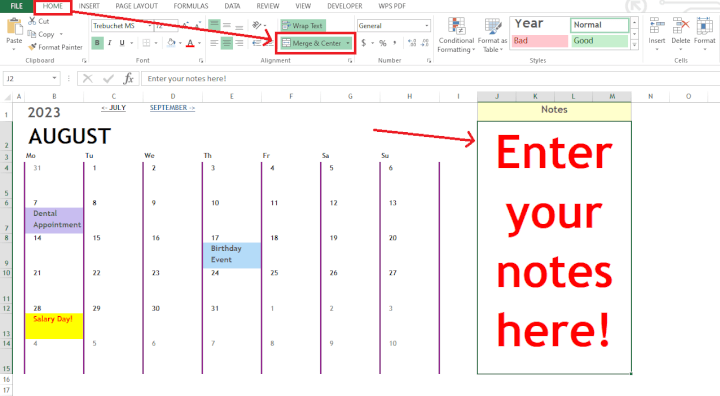Toggle Merge & Center
This screenshot has height=396, width=720.
[312, 43]
